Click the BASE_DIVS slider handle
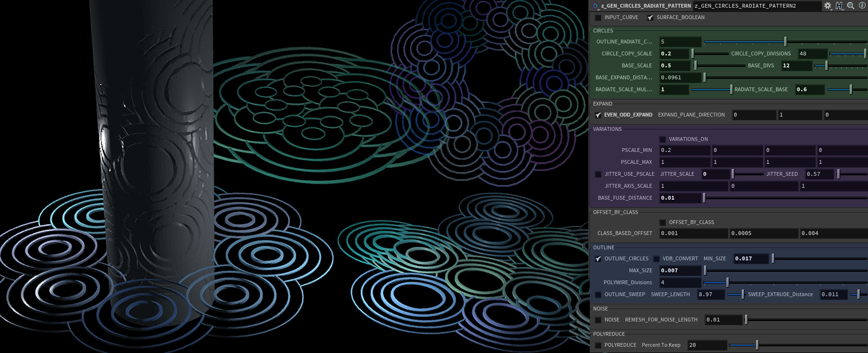Screen dimensions: 868x353 click(826, 66)
